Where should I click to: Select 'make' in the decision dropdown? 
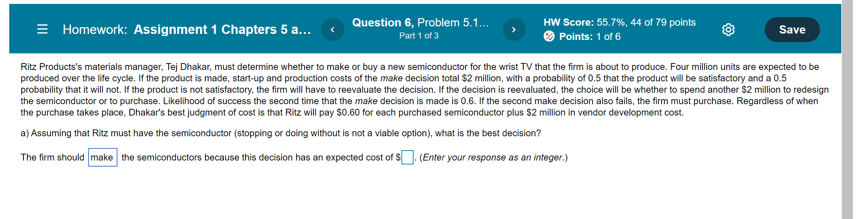(102, 157)
